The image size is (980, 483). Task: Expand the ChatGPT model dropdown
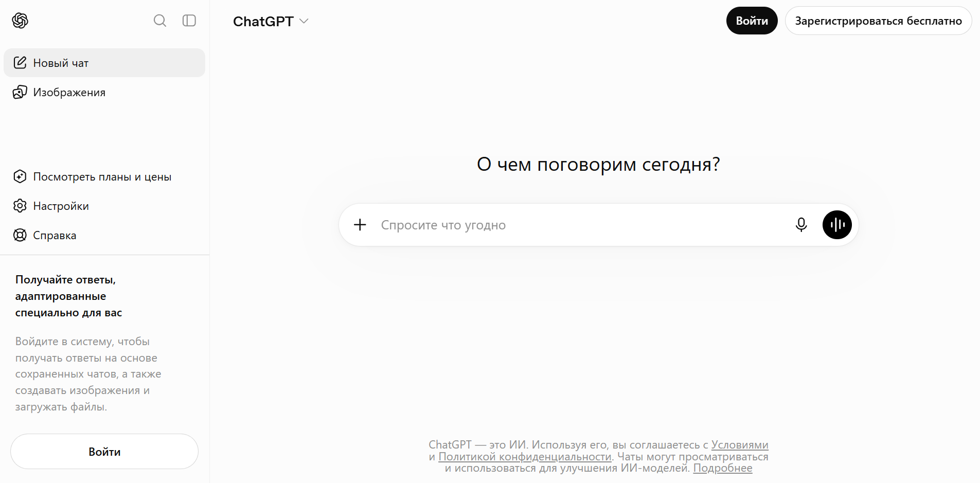271,21
